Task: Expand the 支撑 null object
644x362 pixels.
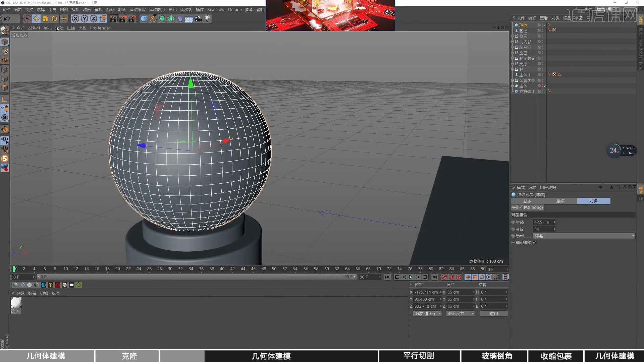Action: 512,64
